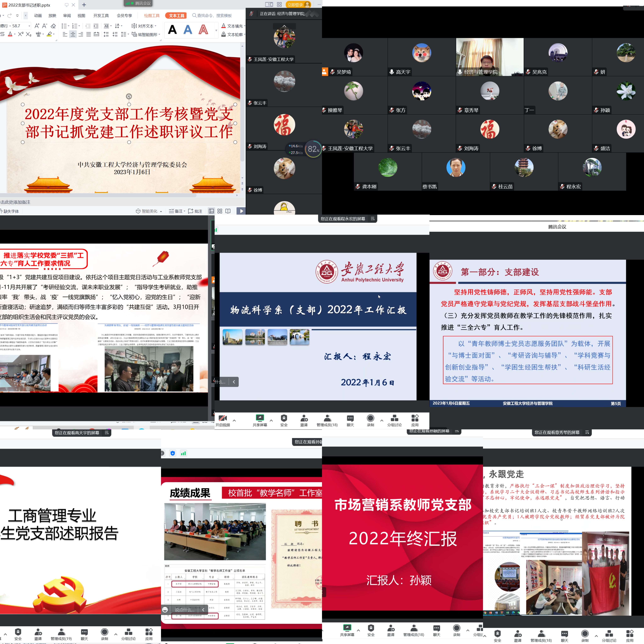Toggle superscript X² formatting
The height and width of the screenshot is (644, 644).
[x=21, y=34]
